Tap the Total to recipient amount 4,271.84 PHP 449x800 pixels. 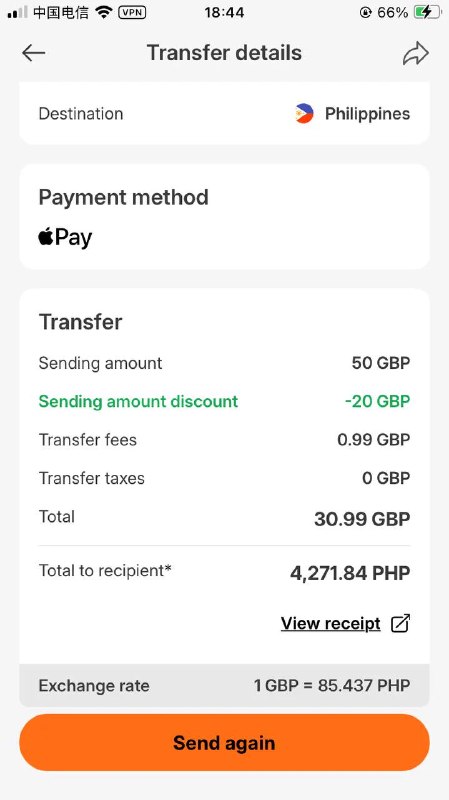click(350, 573)
